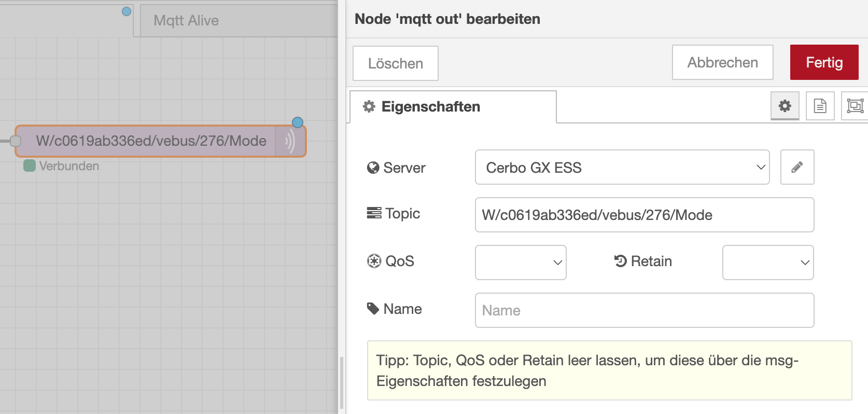Switch to the Eigenschaften tab

pos(453,107)
